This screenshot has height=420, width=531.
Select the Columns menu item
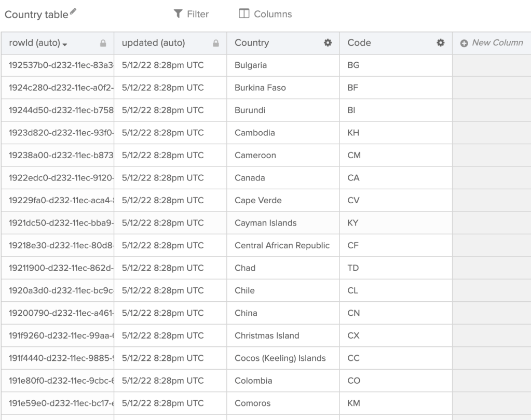[x=271, y=14]
